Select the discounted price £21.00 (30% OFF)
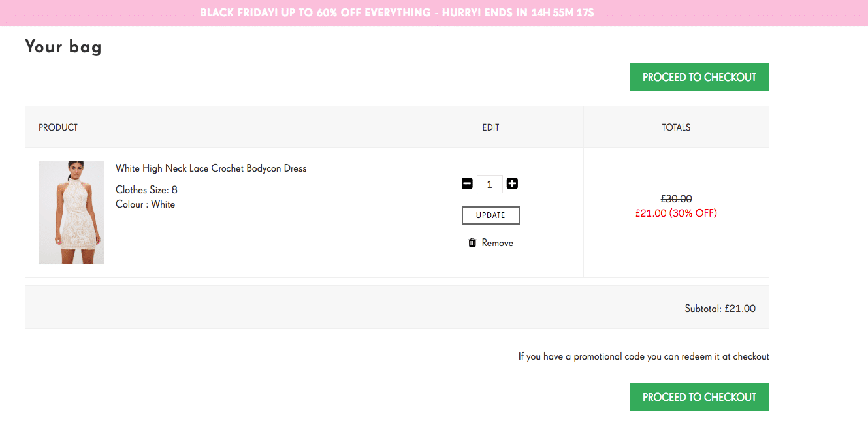The height and width of the screenshot is (440, 868). tap(676, 213)
